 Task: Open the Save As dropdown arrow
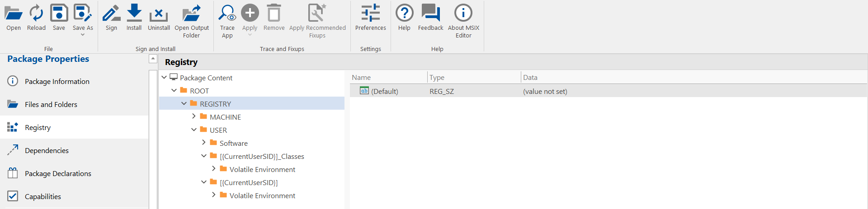(x=83, y=35)
